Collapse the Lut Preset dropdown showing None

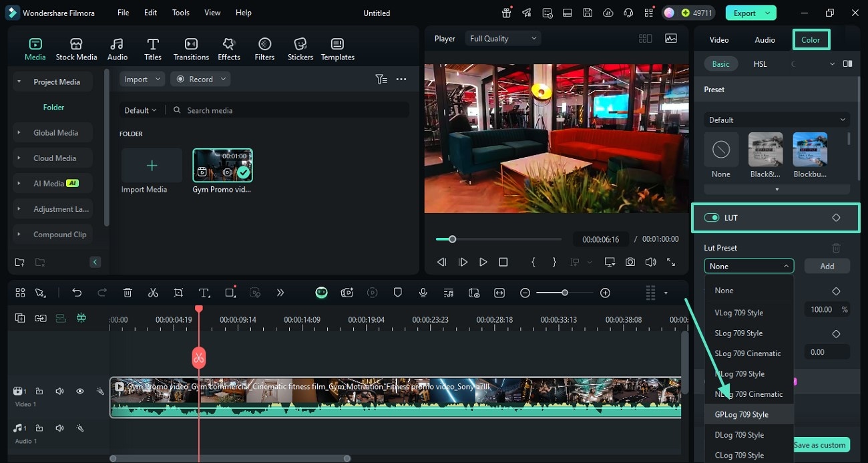pos(748,266)
